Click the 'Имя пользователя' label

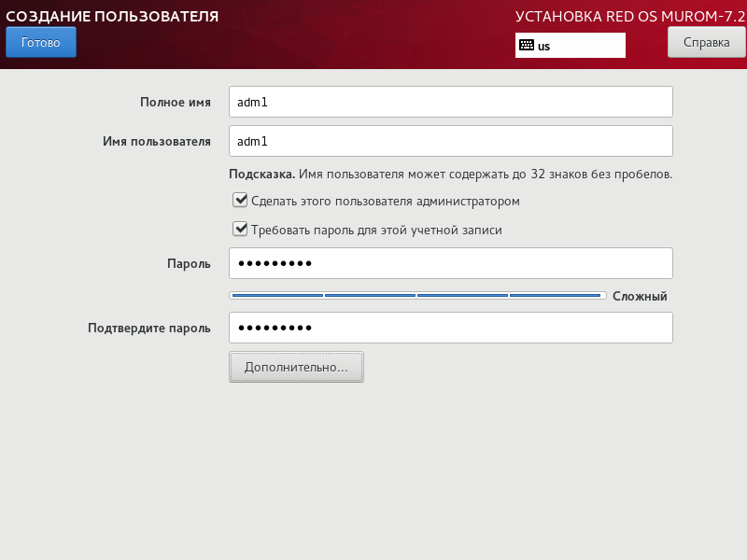click(156, 142)
